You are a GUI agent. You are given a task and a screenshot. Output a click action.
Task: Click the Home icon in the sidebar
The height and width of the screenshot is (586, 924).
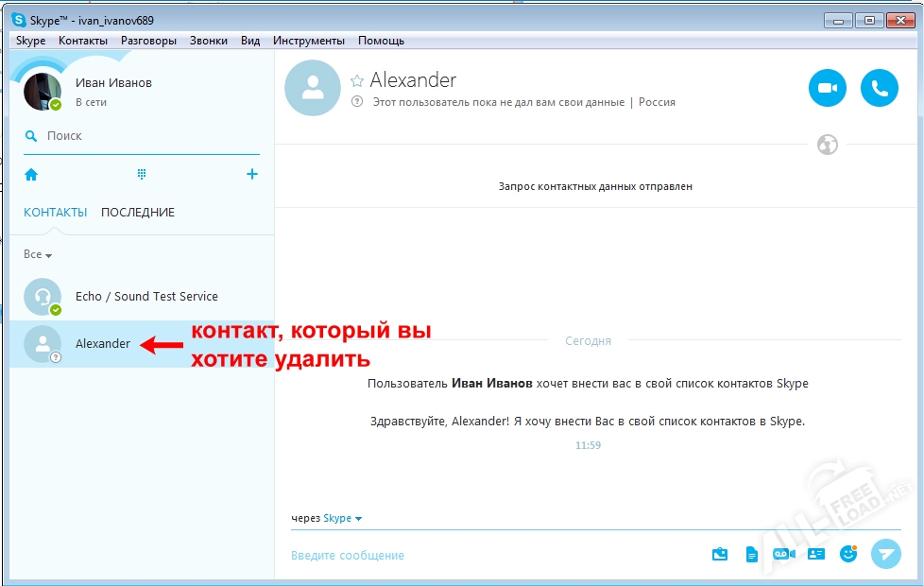[33, 174]
